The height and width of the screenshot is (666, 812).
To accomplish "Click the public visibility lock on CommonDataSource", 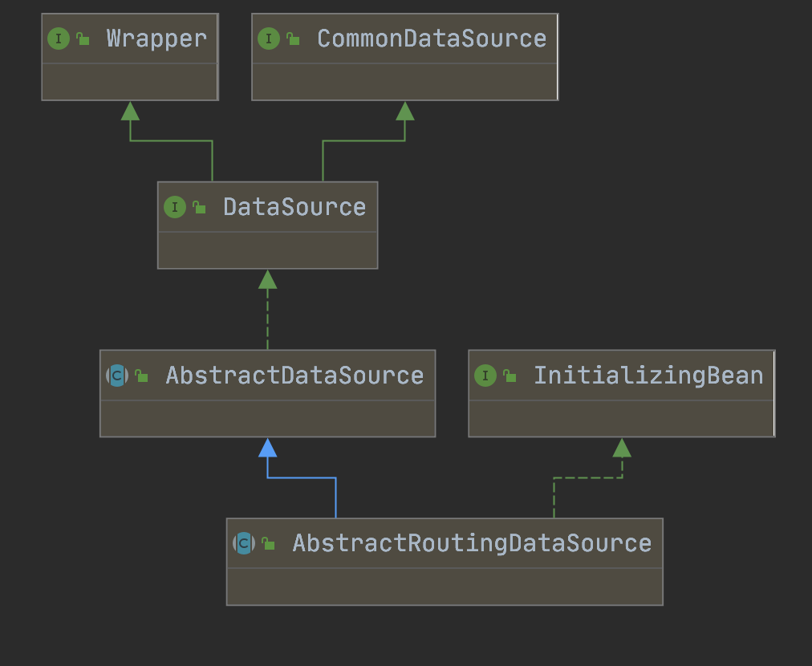I will [293, 39].
